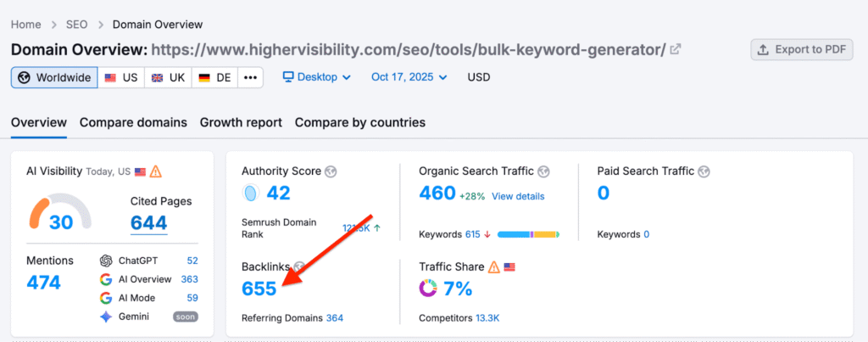Click the Traffic Share warning triangle icon
The width and height of the screenshot is (868, 342).
click(494, 267)
